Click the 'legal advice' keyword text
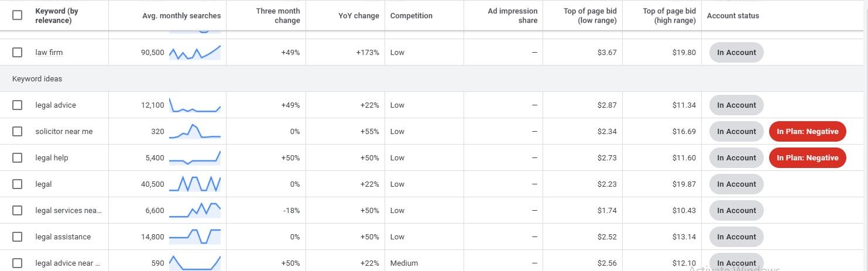Screen dimensions: 868x271 pyautogui.click(x=56, y=105)
